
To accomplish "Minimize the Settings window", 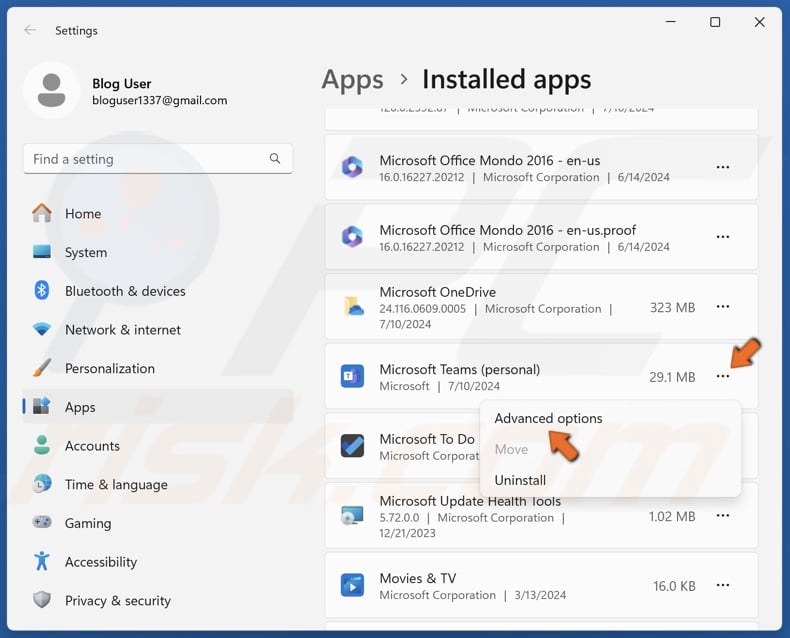I will coord(671,22).
